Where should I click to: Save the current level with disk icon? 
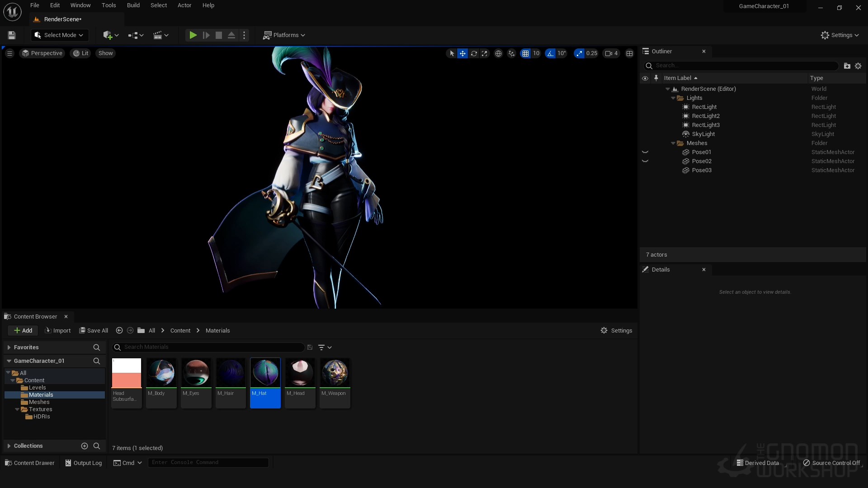12,35
